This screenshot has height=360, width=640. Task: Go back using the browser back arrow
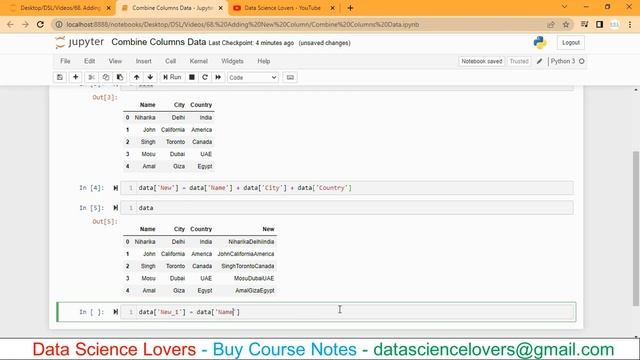(10, 24)
